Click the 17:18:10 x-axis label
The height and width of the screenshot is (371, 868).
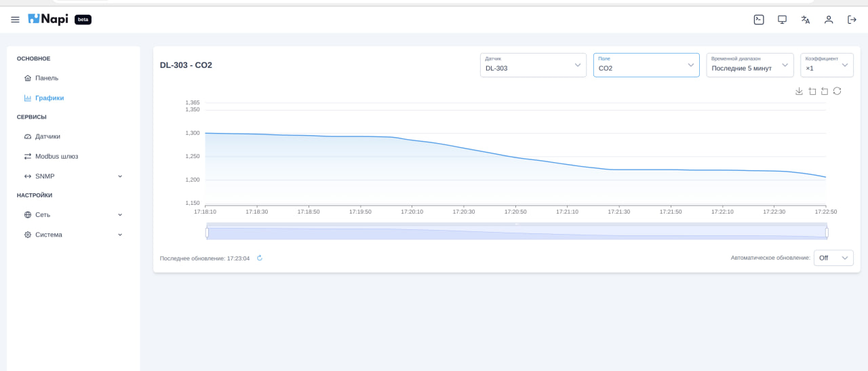[x=205, y=212]
